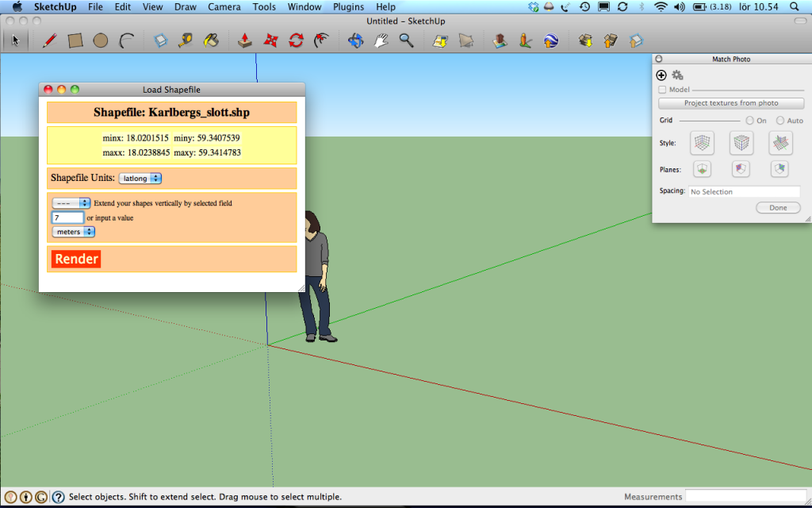Screen dimensions: 812x508
Task: Open the Edit menu
Action: [123, 6]
